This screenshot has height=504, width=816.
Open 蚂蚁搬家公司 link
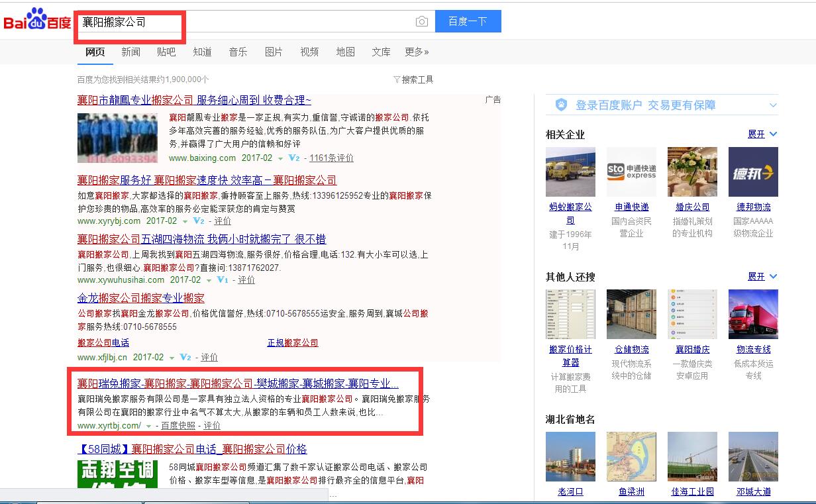570,213
